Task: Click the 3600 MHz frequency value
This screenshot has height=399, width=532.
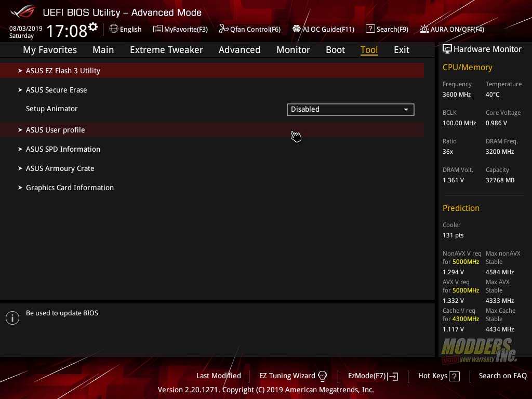Action: tap(457, 95)
